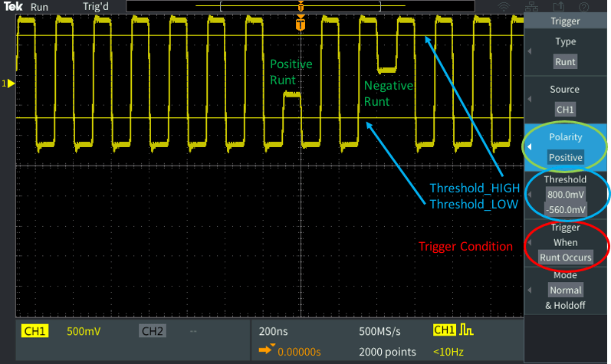Screen dimensions: 611x364
Task: Enable the CH2 channel badge
Action: click(152, 331)
